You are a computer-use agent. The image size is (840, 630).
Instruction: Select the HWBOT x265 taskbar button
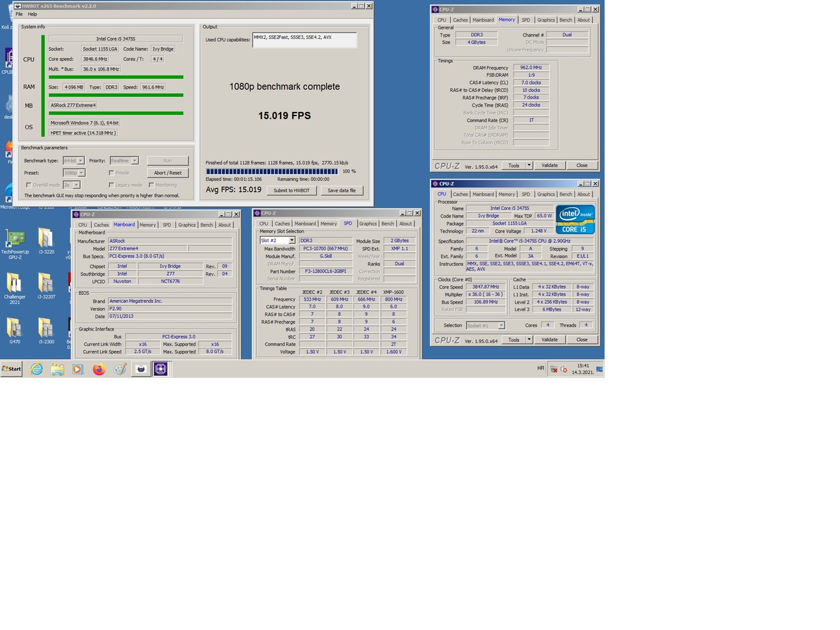[x=141, y=369]
